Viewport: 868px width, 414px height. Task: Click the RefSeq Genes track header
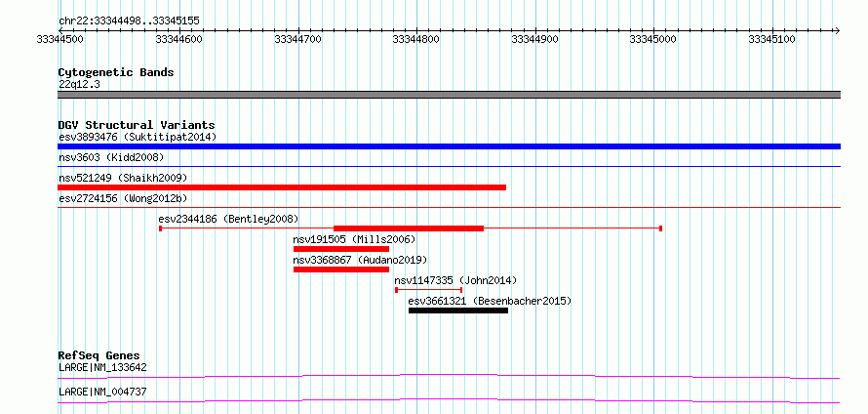99,355
